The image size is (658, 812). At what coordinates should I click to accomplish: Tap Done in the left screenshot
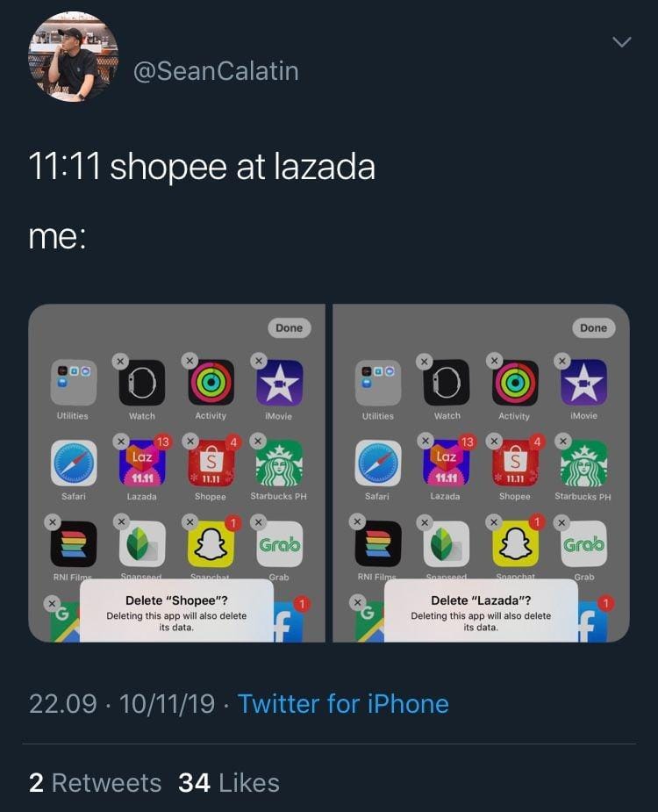tap(289, 327)
